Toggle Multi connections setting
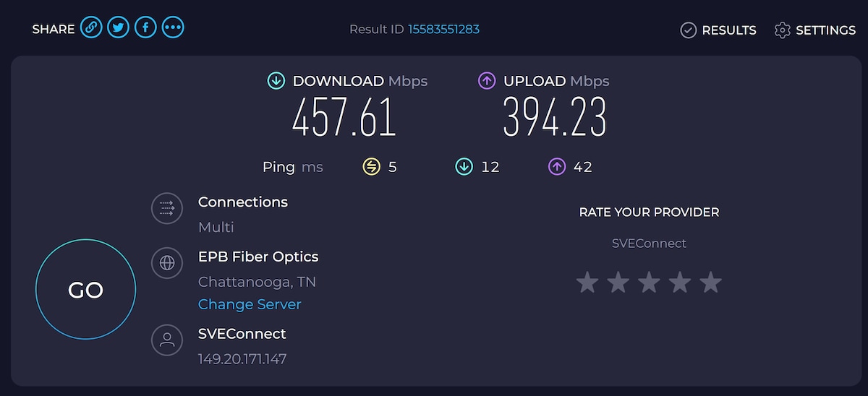868x396 pixels. click(216, 227)
